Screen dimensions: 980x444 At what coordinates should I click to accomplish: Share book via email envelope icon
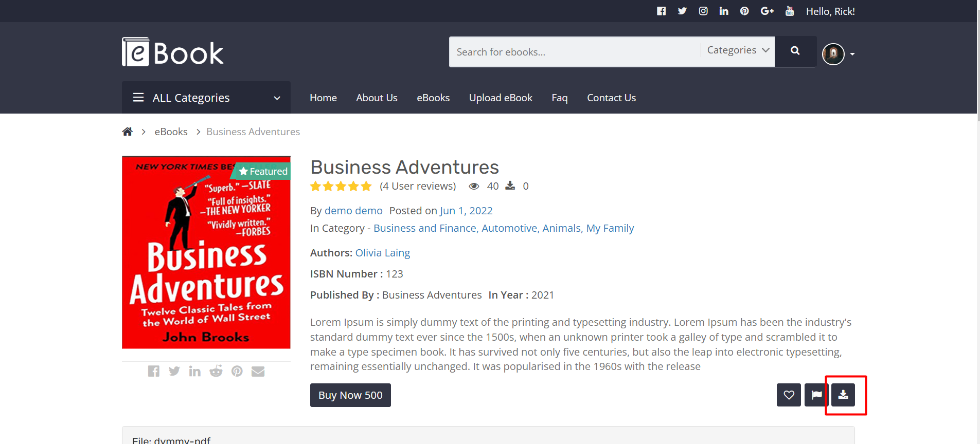pyautogui.click(x=258, y=371)
